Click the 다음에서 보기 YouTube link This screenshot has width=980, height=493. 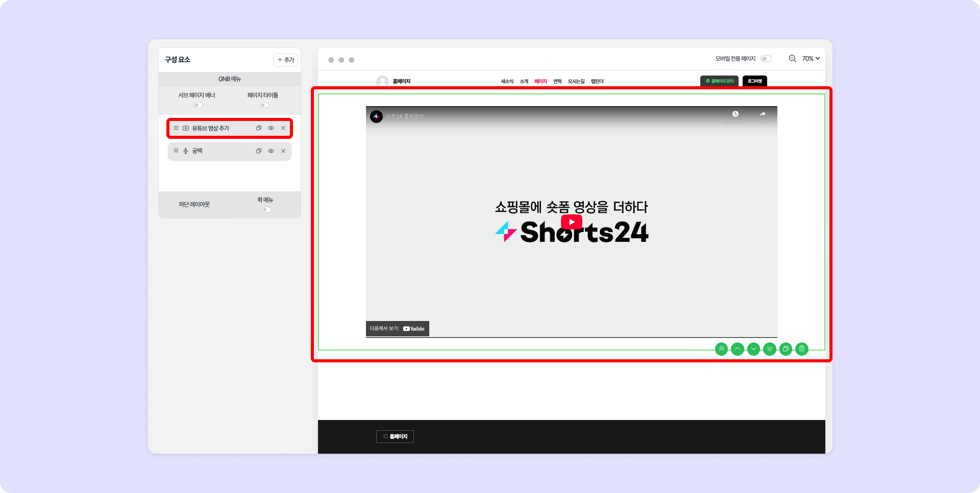click(x=398, y=329)
